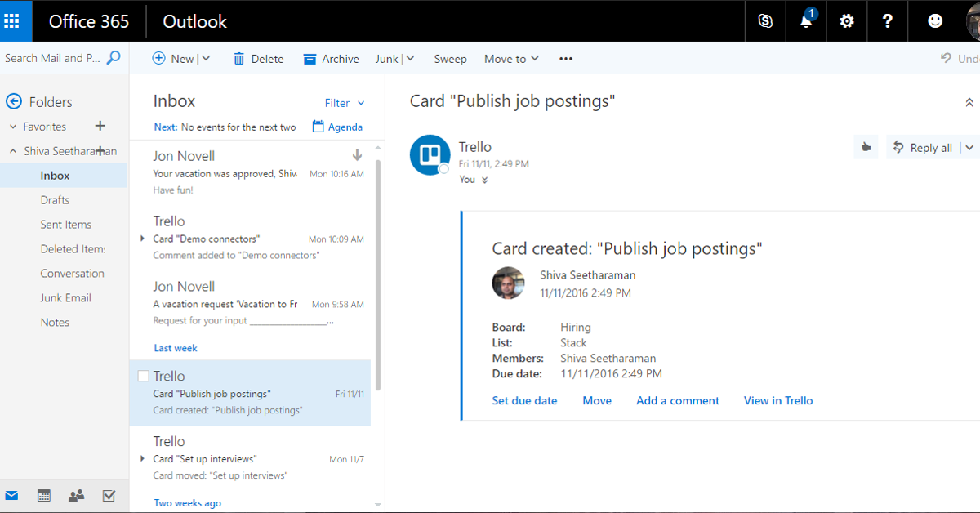The height and width of the screenshot is (513, 980).
Task: Open the settings gear
Action: click(x=847, y=21)
